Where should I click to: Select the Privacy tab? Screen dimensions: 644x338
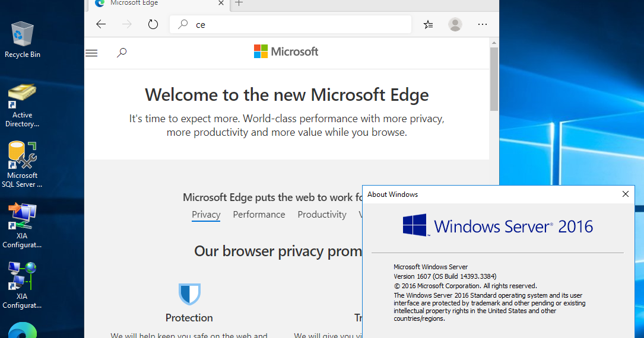pos(206,215)
